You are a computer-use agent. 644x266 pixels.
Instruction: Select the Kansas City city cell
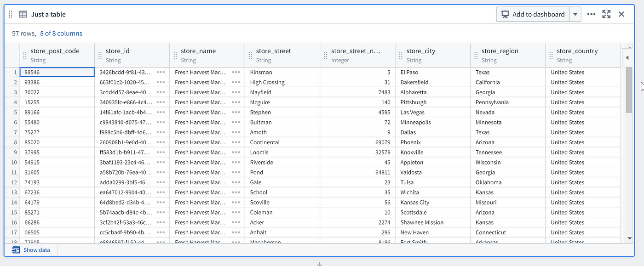pos(433,203)
